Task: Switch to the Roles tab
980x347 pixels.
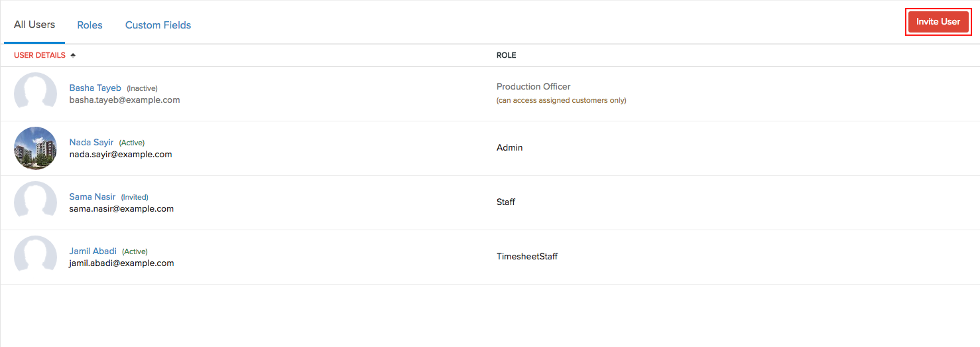Action: (90, 25)
